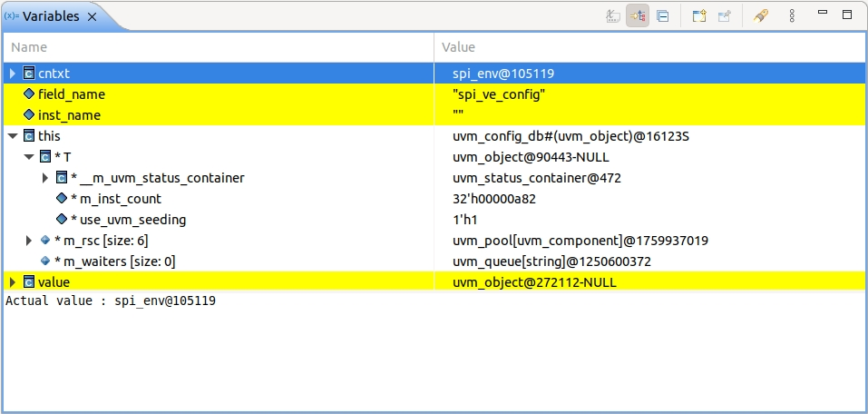Click the value uvm_object@90443-NULL
The width and height of the screenshot is (868, 414).
531,157
